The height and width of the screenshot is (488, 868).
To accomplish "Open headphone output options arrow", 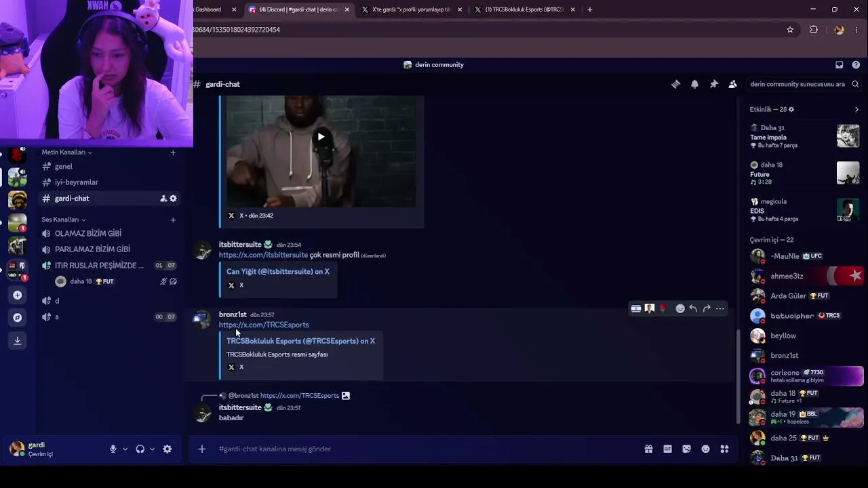I will coord(152,449).
